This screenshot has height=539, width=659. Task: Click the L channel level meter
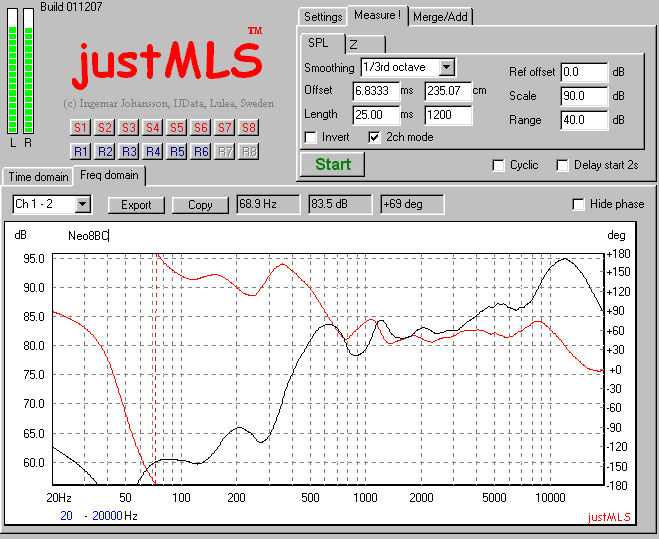point(13,71)
